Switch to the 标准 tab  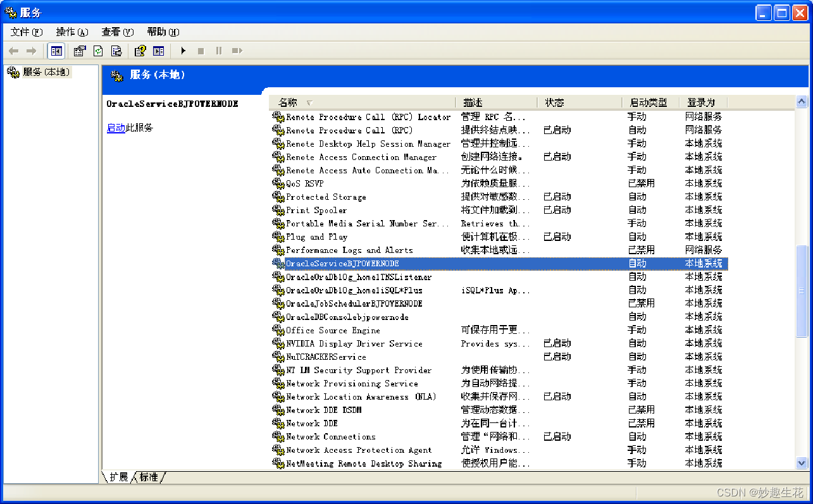[150, 477]
